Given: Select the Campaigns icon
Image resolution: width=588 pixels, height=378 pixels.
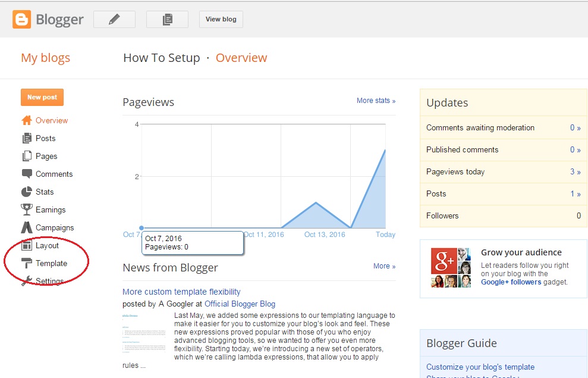Looking at the screenshot, I should (27, 227).
